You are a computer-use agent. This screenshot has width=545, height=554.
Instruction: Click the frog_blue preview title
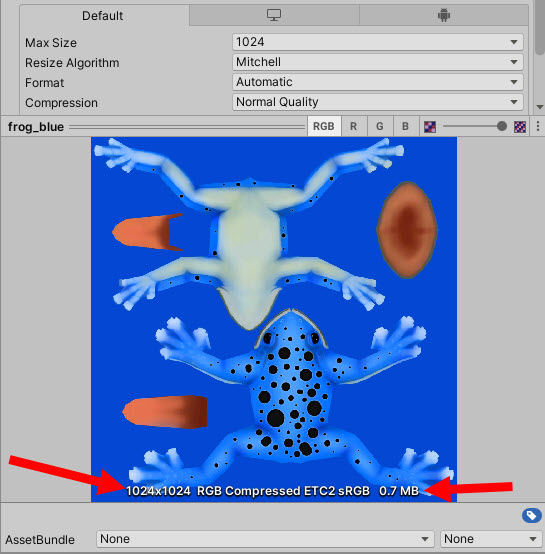[36, 126]
